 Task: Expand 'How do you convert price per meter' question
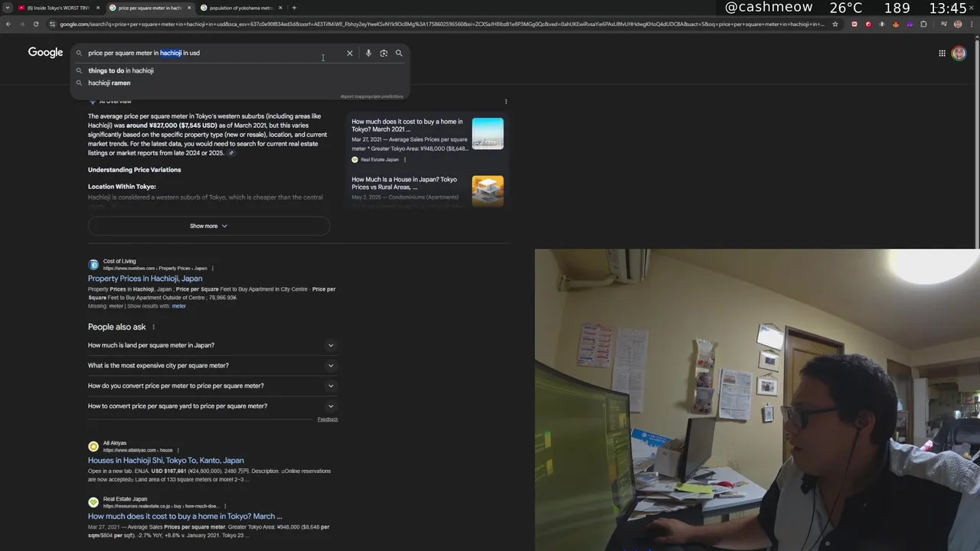[x=211, y=386]
